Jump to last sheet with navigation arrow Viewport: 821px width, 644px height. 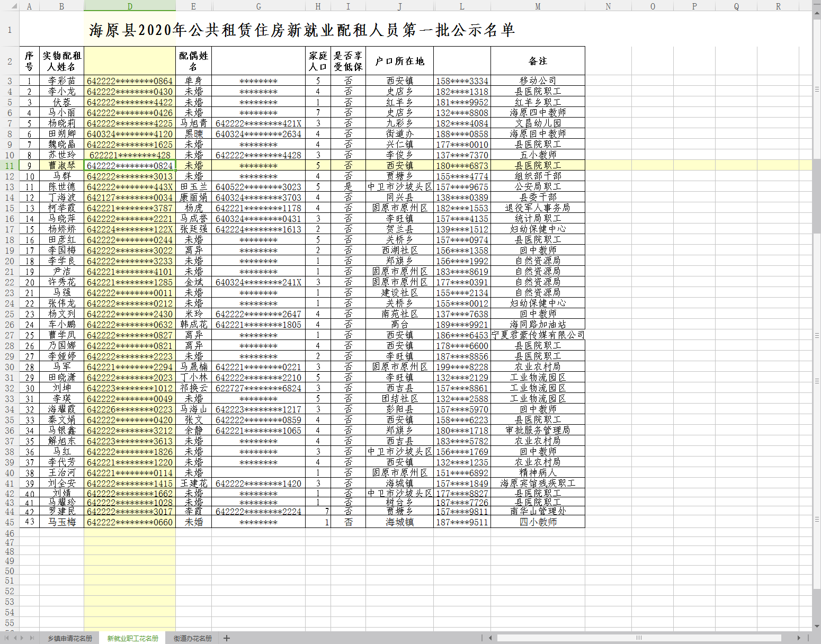(32, 638)
